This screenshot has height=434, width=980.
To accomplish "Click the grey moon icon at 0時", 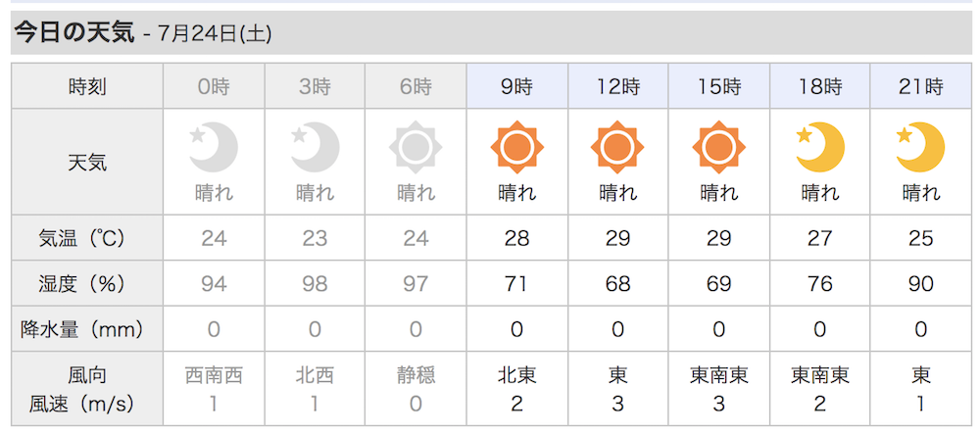I will (x=214, y=147).
